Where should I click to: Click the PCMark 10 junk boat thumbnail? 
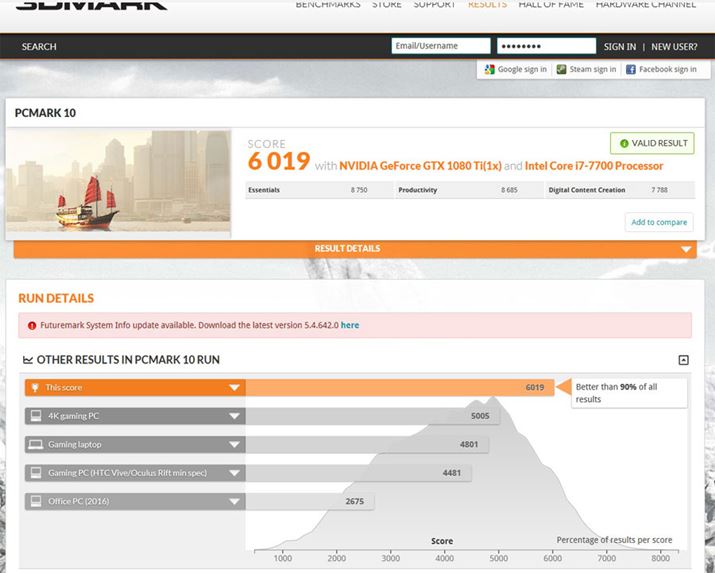[x=118, y=183]
